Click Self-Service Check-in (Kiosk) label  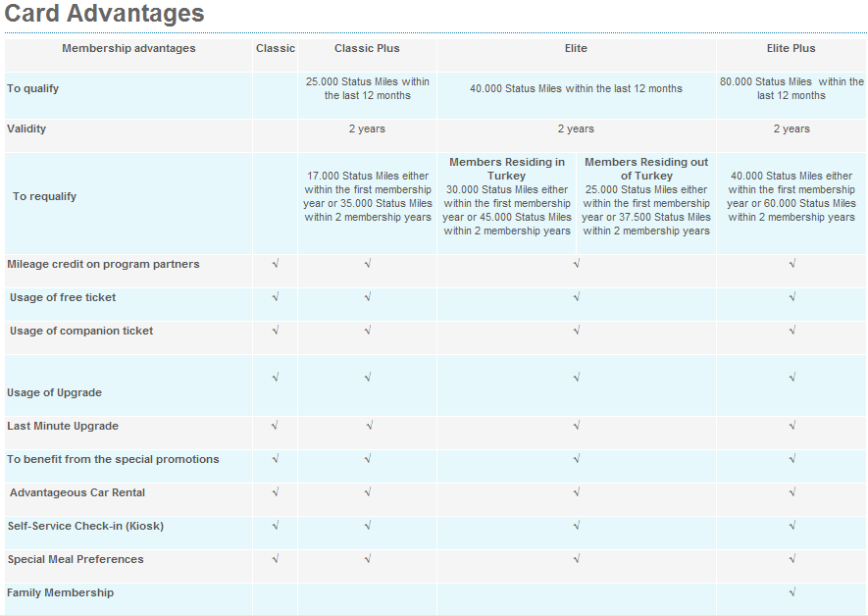click(x=85, y=526)
